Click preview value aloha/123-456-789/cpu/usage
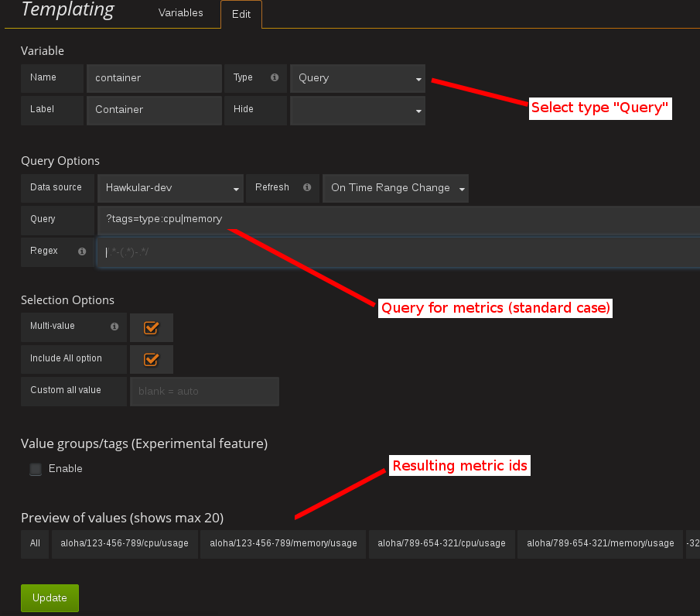700x616 pixels. [x=125, y=543]
